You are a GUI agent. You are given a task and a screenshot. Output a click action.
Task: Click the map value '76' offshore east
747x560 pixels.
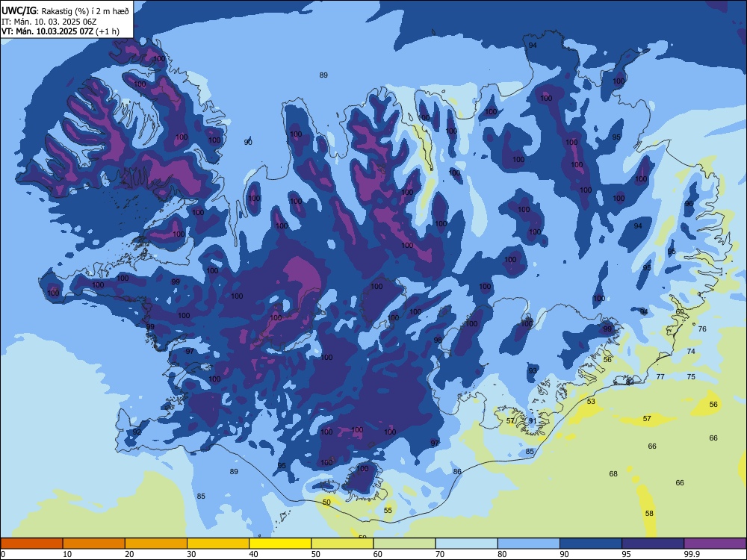(x=702, y=329)
